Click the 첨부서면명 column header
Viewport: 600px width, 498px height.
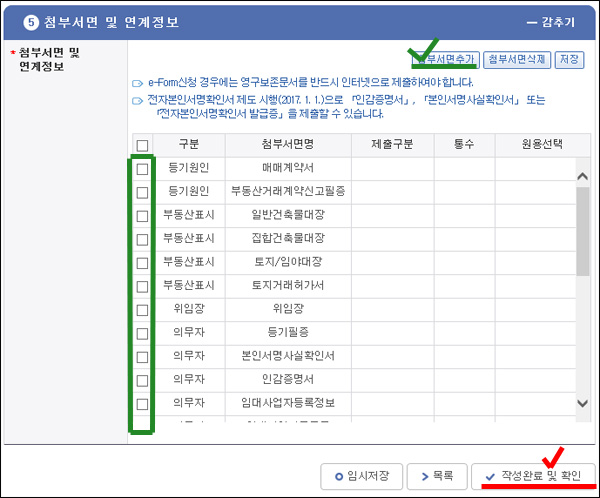pos(288,144)
